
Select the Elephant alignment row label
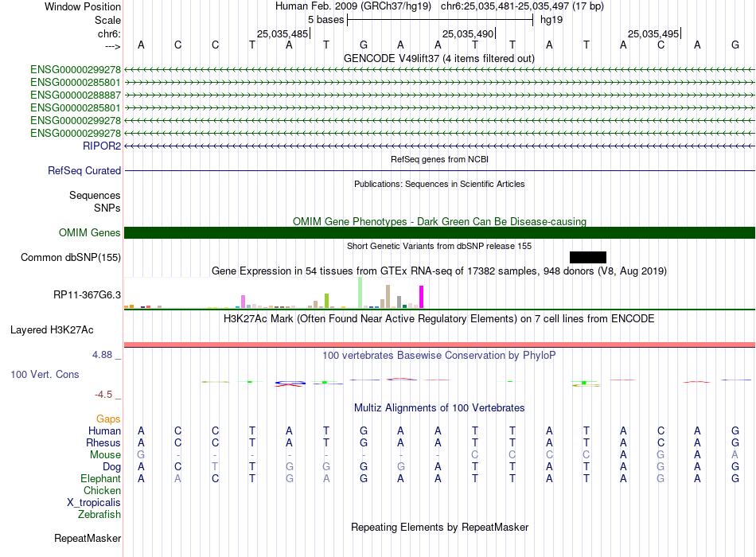100,479
